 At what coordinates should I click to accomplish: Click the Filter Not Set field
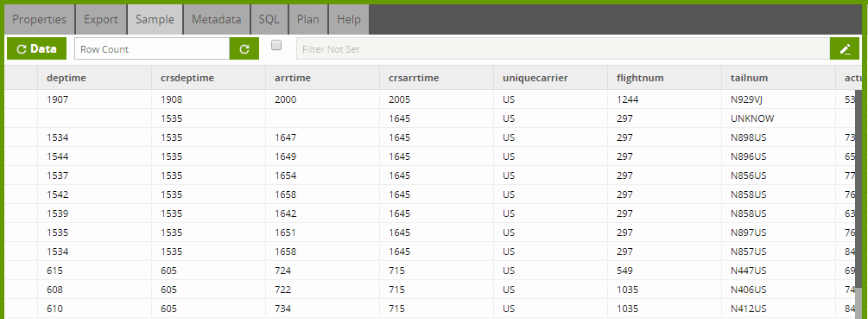563,48
